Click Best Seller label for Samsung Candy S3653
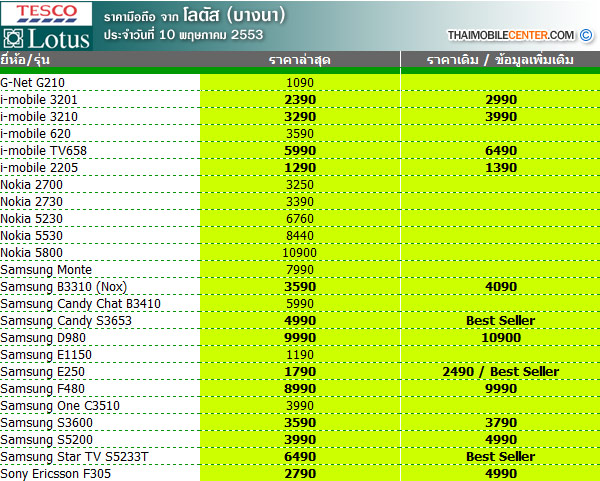The height and width of the screenshot is (481, 600). (x=501, y=321)
